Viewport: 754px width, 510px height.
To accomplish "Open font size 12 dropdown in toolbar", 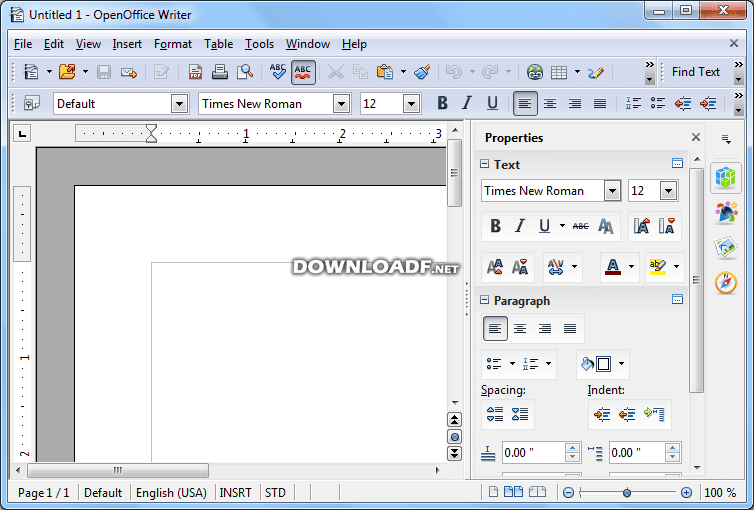I will pyautogui.click(x=412, y=103).
